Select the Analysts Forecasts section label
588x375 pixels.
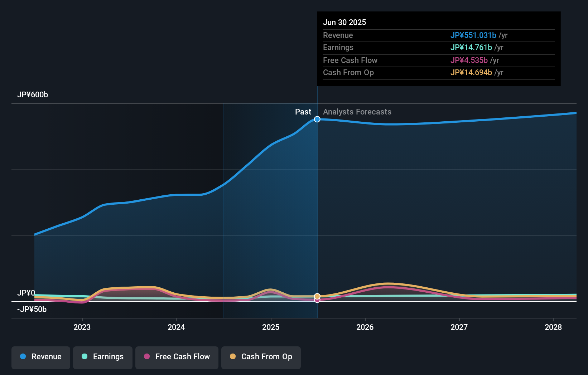coord(357,112)
